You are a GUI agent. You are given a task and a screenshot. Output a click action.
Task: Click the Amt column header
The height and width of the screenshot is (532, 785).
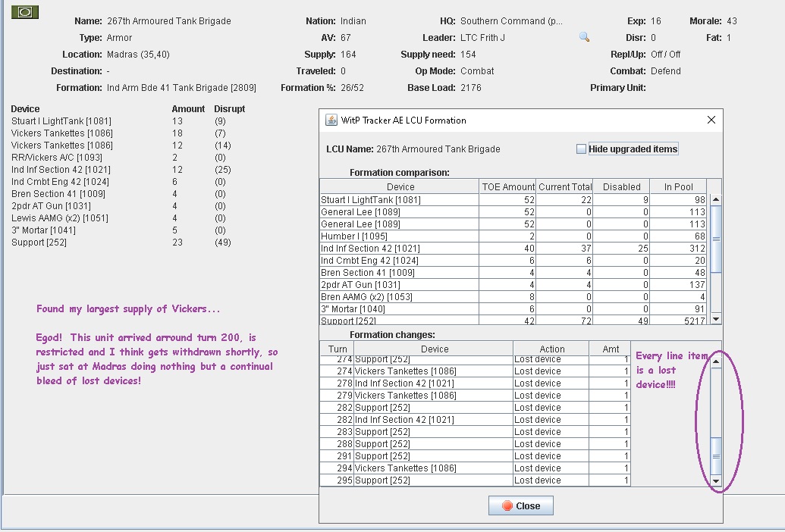611,349
